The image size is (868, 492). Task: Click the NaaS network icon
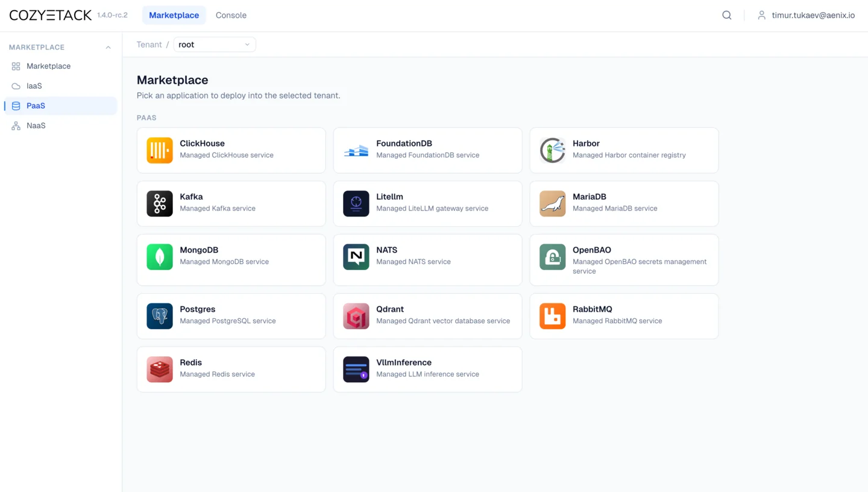point(16,126)
